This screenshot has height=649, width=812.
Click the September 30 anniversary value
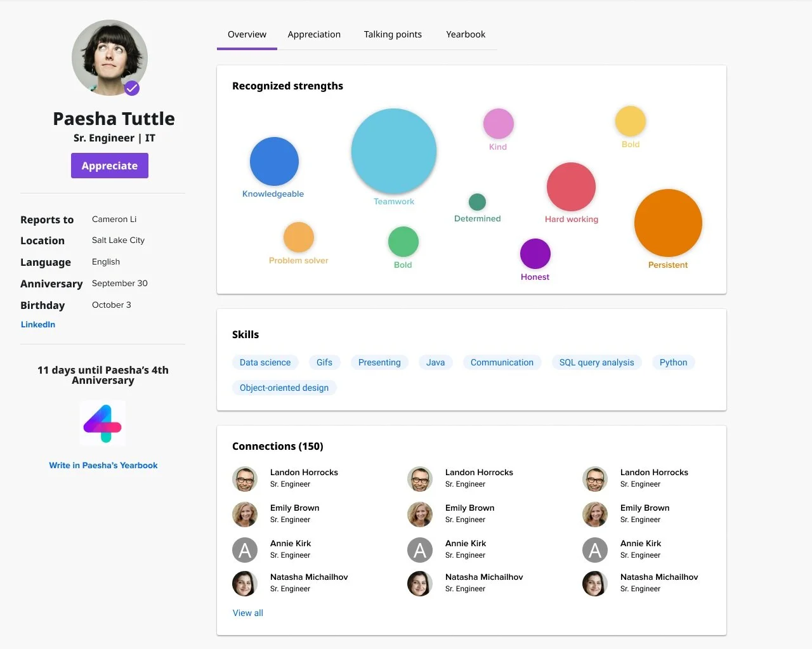[x=120, y=283]
